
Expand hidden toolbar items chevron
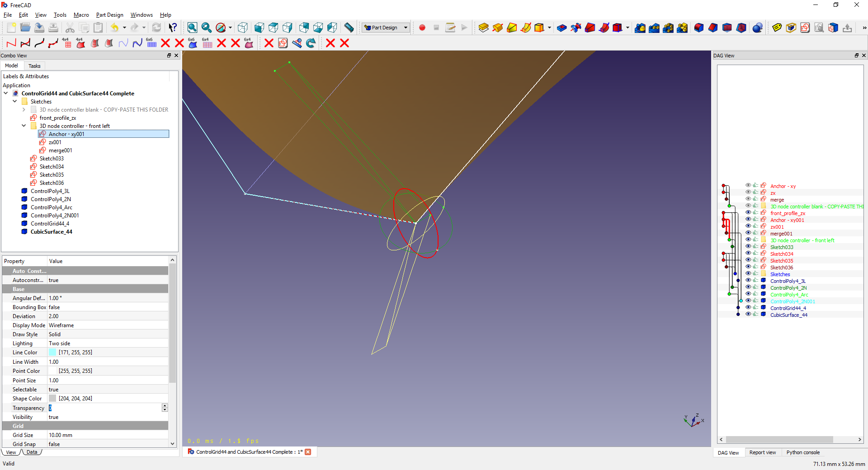(864, 28)
